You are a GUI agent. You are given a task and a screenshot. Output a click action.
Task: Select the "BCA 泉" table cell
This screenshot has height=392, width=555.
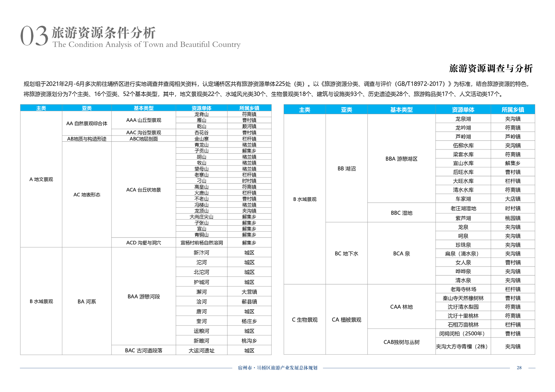[x=401, y=254]
